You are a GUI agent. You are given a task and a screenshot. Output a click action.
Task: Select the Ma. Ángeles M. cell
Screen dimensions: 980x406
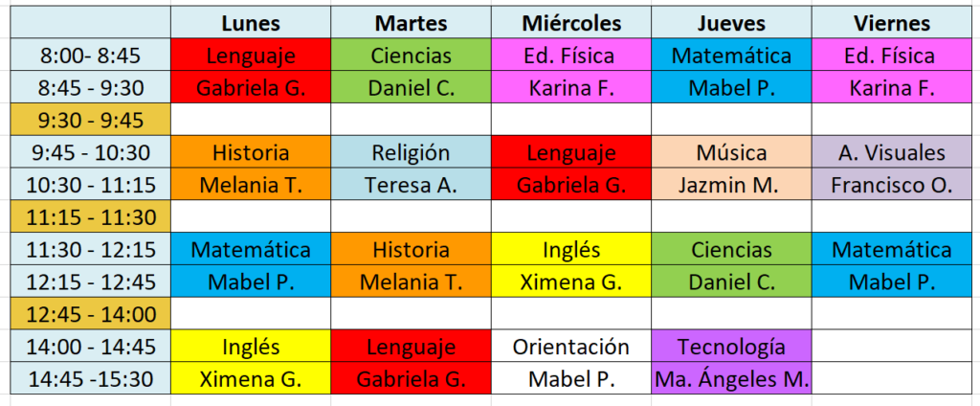coord(731,378)
